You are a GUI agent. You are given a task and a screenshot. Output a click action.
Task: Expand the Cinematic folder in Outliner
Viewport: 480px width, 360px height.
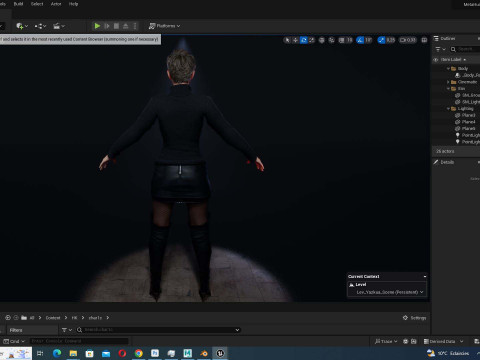[448, 82]
